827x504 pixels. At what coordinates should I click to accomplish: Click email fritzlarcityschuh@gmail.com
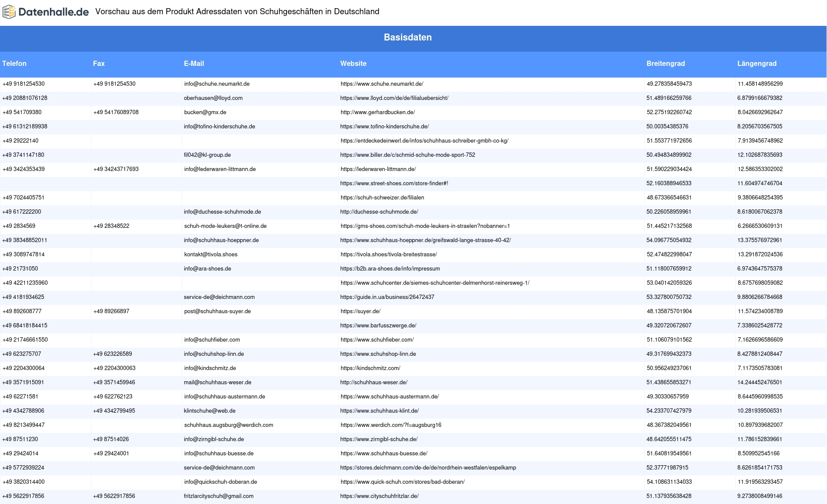point(219,496)
